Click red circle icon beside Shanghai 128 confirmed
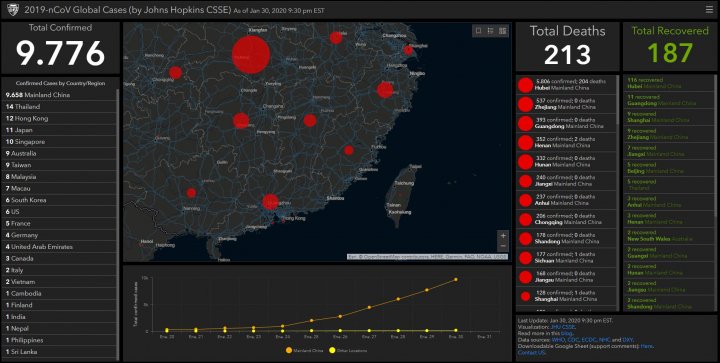720x363 pixels. 525,296
